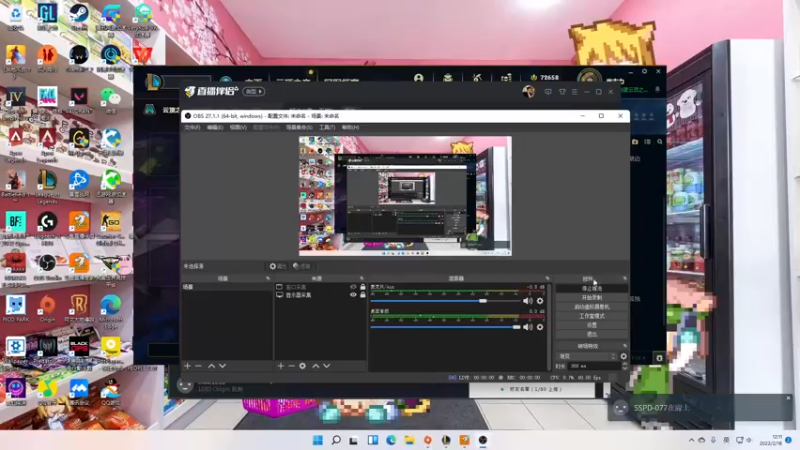Launch the Microsoft Edge desktop shortcut
The height and width of the screenshot is (450, 800).
pyautogui.click(x=111, y=309)
